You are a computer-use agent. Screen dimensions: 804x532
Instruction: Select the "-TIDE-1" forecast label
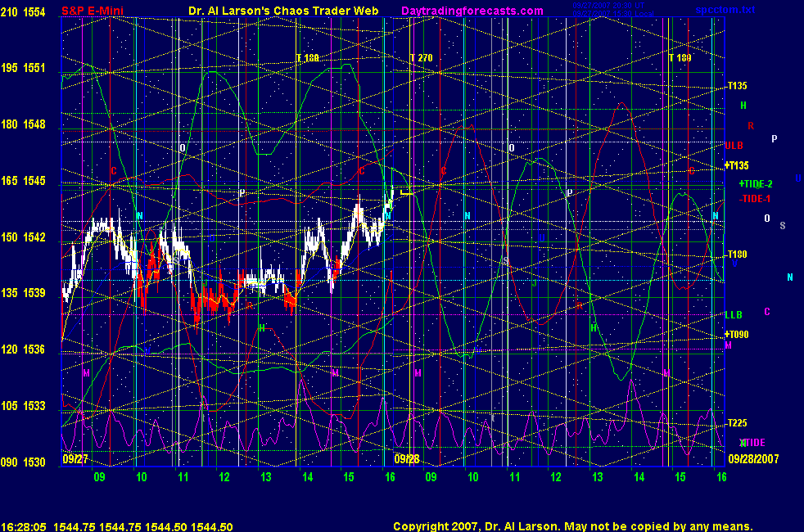pos(755,199)
